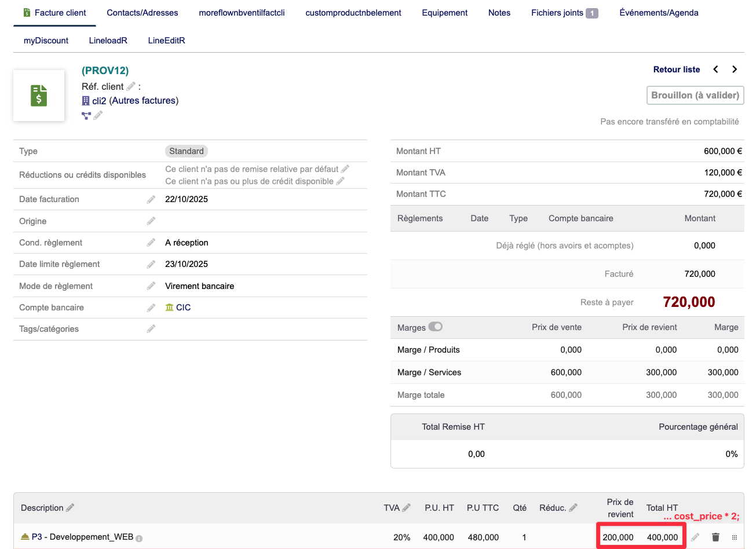Edit Date facturation with pencil icon
Viewport: 756px width, 549px height.
[151, 199]
